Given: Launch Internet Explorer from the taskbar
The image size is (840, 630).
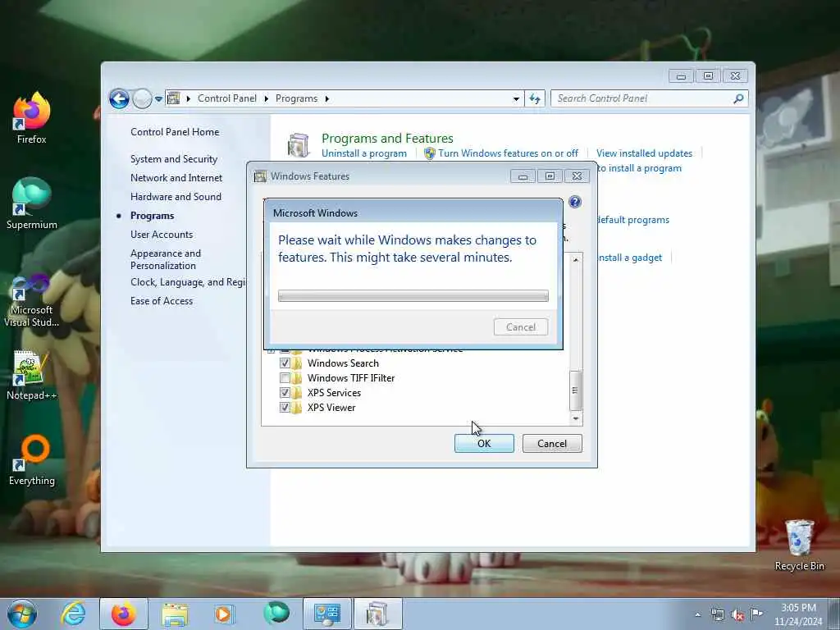Looking at the screenshot, I should [x=73, y=614].
